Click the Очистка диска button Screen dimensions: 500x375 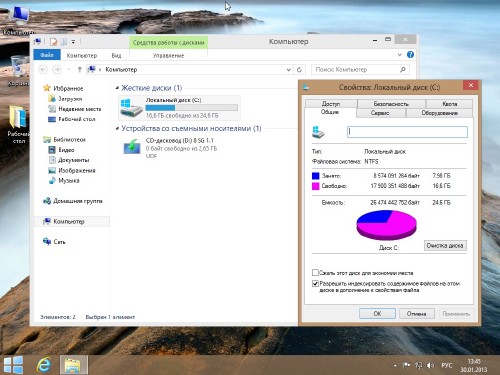[x=445, y=246]
